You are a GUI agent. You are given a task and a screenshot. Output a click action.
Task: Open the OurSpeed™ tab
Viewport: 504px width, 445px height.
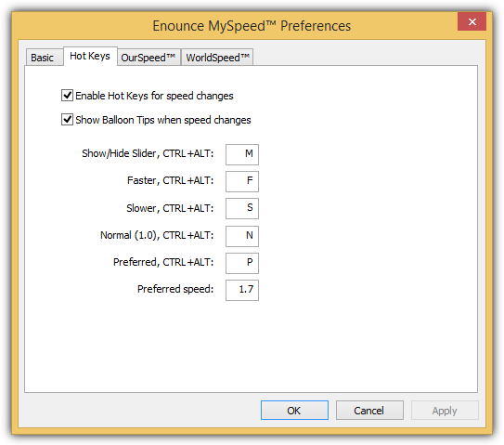[149, 58]
